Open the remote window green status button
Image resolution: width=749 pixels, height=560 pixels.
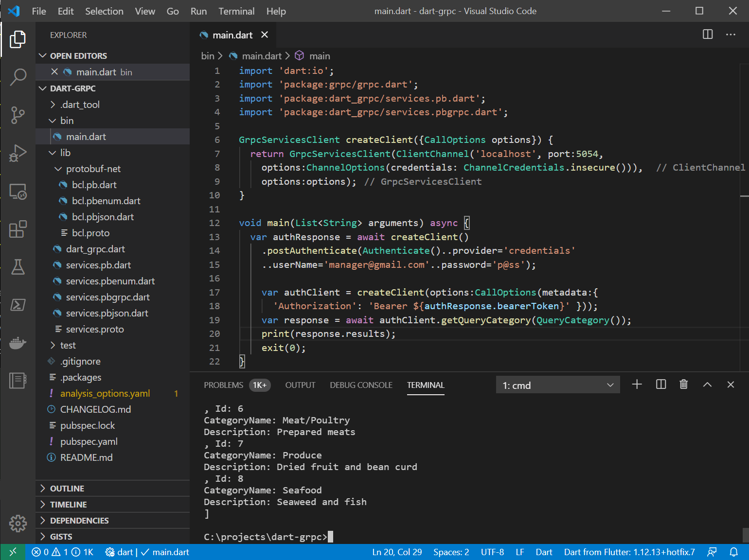click(13, 552)
